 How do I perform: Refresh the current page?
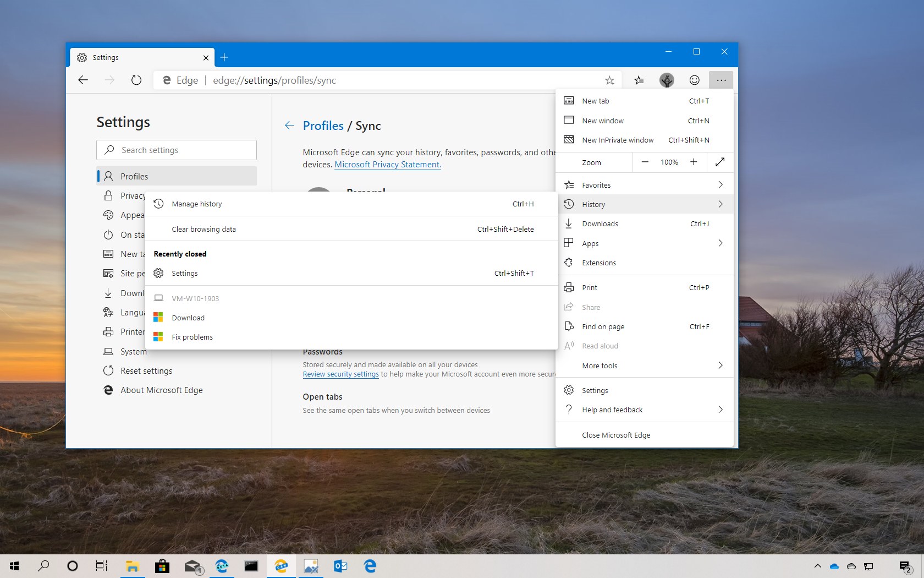[x=136, y=80]
